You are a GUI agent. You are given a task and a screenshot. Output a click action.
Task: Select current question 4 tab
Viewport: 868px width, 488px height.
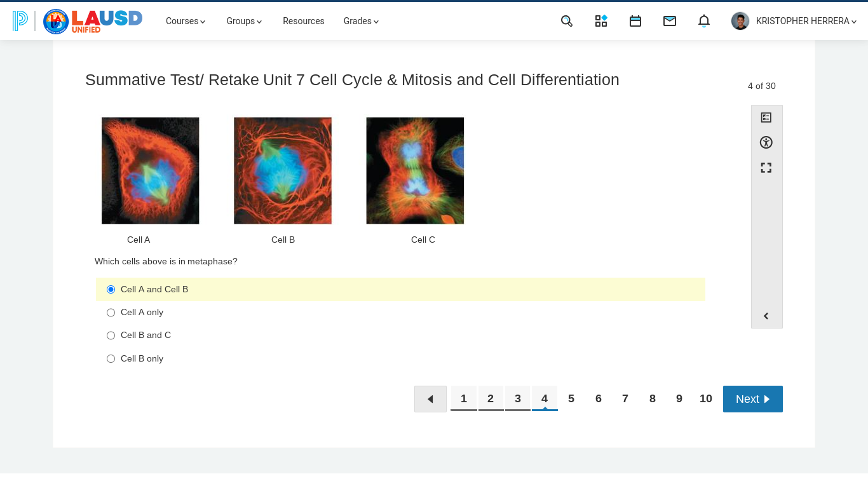545,398
